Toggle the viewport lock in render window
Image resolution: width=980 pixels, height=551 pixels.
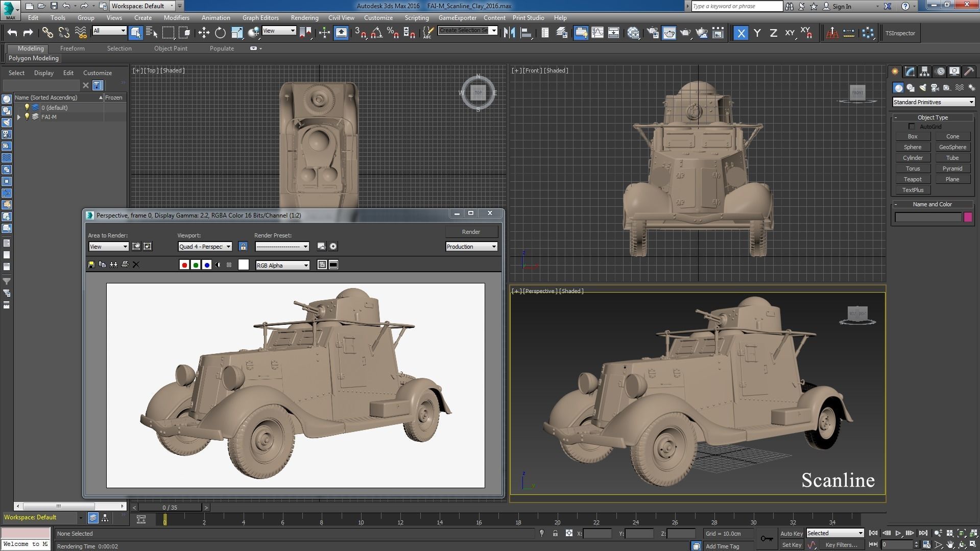coord(243,247)
